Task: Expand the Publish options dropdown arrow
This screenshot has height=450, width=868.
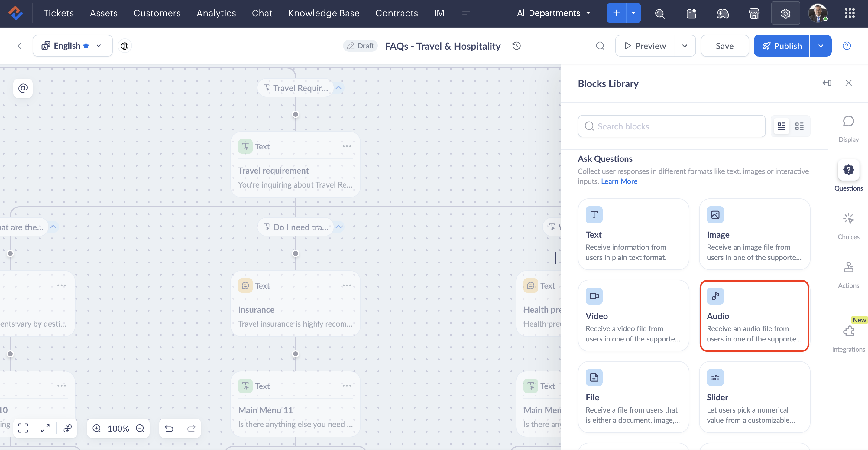Action: coord(821,46)
